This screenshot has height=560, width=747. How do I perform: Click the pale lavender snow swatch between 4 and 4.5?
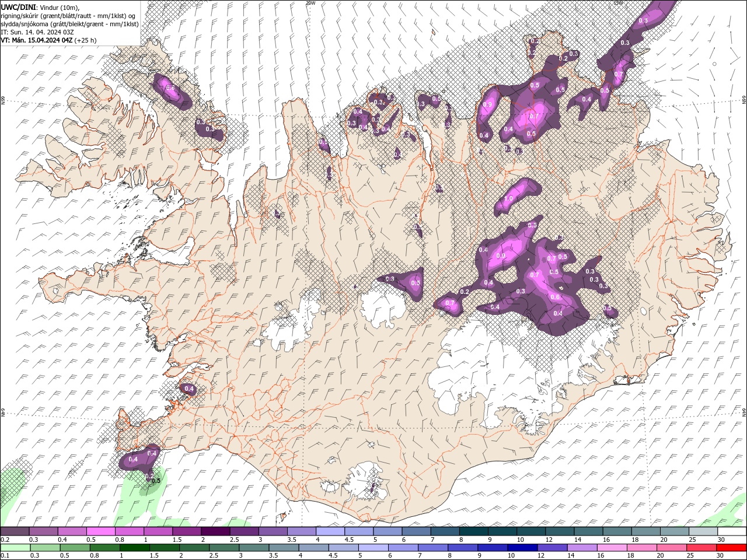pyautogui.click(x=330, y=531)
